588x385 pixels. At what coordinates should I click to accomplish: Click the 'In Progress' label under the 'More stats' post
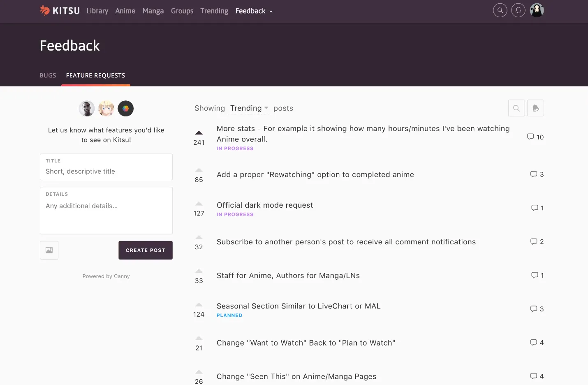pyautogui.click(x=235, y=148)
